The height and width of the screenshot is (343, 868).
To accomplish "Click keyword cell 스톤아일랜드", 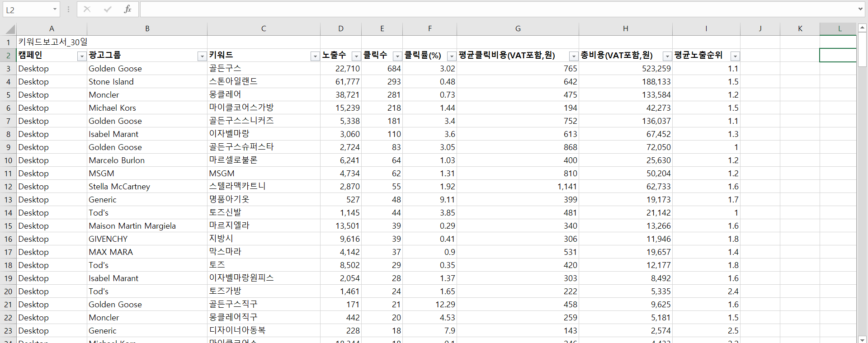I will [x=264, y=82].
